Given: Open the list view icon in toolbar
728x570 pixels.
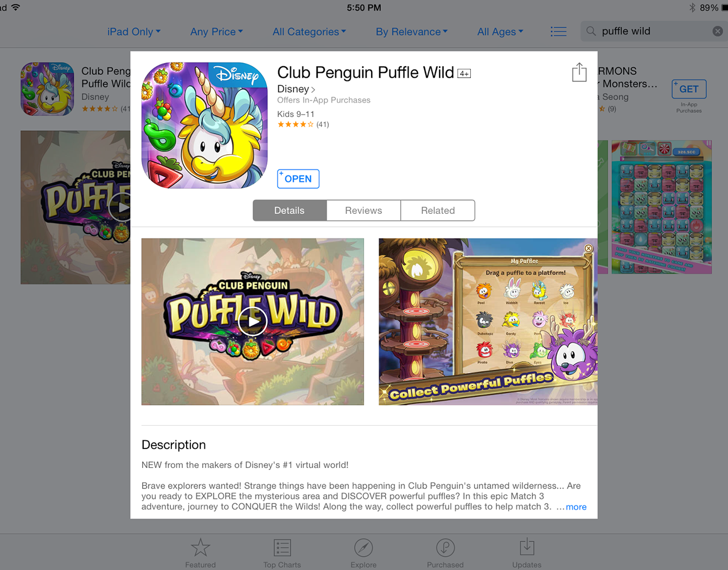Looking at the screenshot, I should coord(558,31).
